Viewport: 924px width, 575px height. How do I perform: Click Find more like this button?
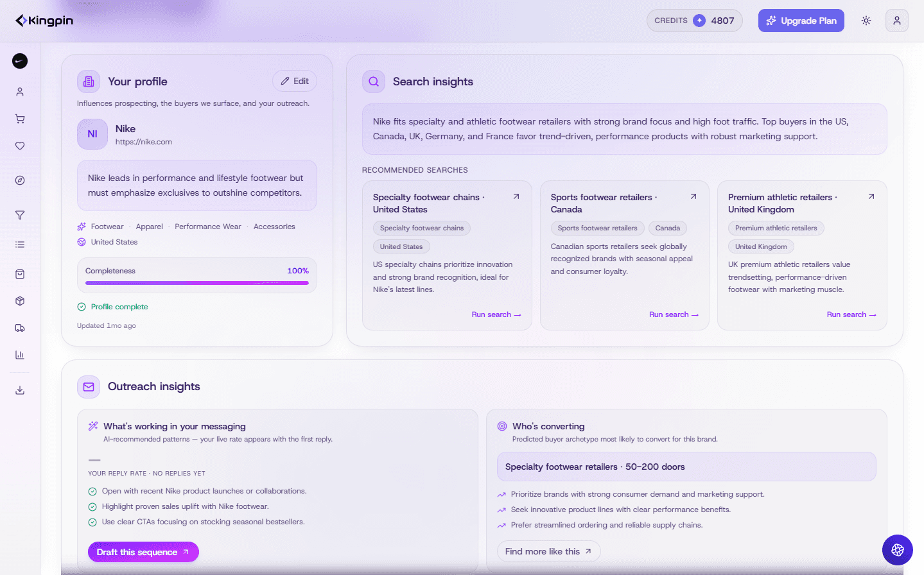[549, 551]
